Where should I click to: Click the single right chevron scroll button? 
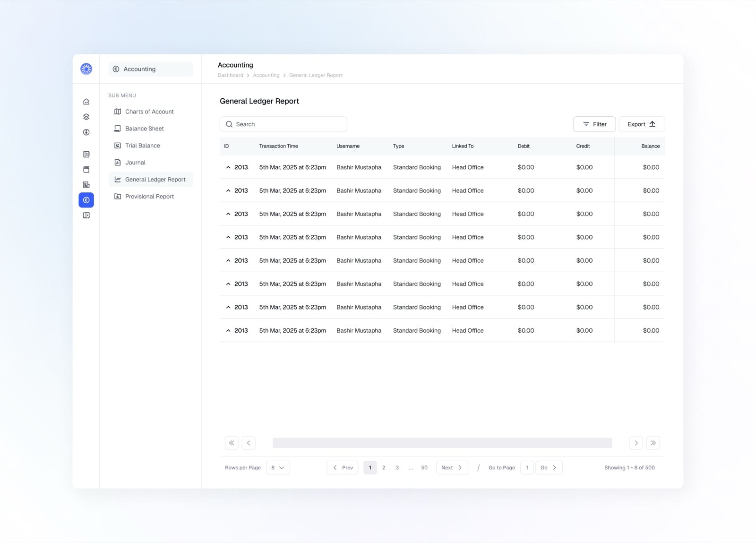[636, 443]
